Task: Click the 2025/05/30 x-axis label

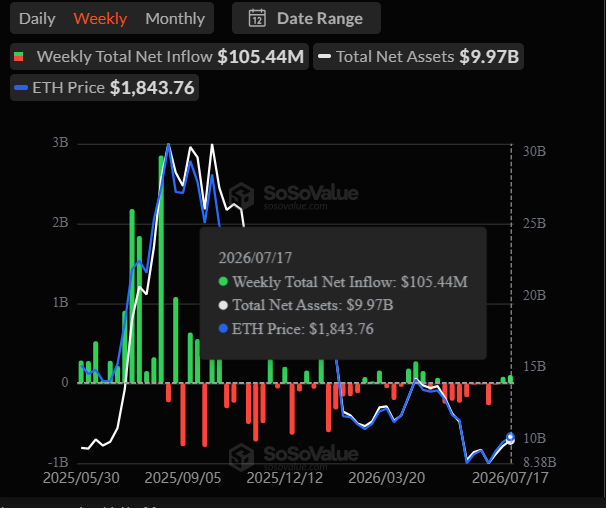Action: (81, 478)
